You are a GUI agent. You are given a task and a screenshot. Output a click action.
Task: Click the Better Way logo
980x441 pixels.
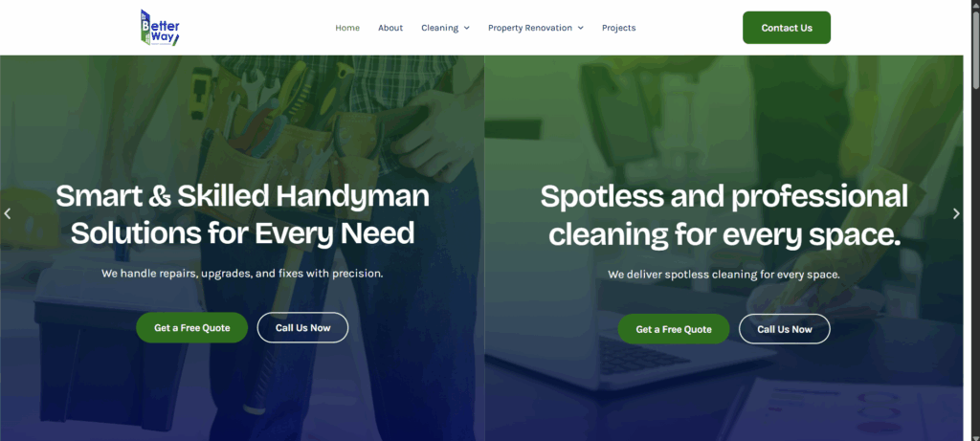tap(160, 28)
